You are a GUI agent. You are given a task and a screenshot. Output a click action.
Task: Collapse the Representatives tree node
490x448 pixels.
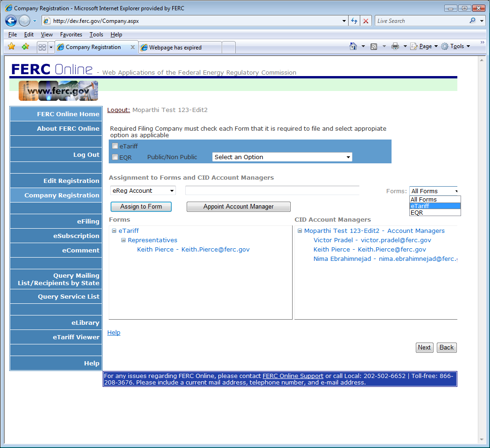coord(124,240)
